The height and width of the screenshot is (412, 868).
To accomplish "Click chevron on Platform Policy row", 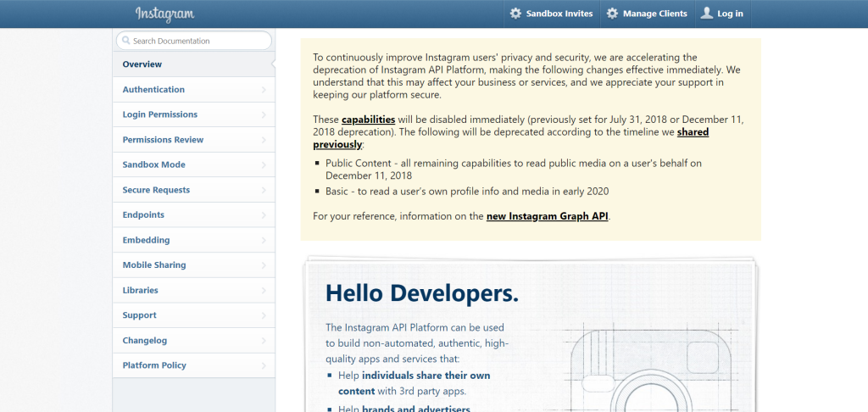I will 264,365.
